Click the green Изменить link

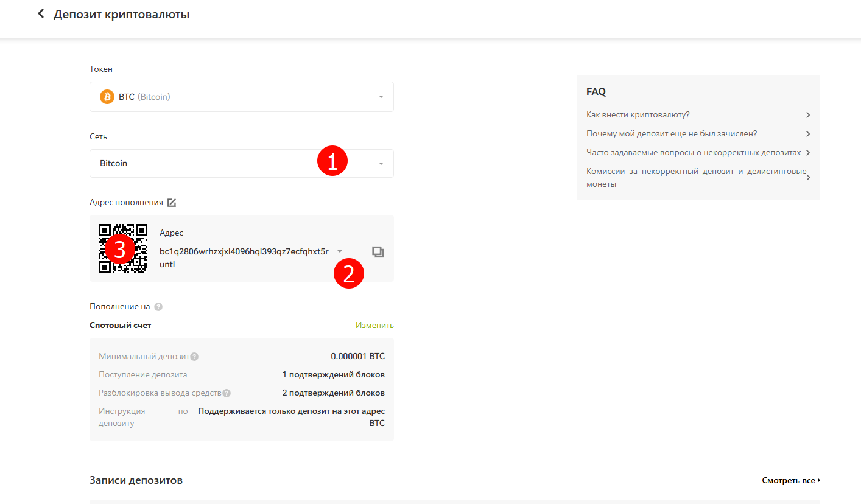374,325
